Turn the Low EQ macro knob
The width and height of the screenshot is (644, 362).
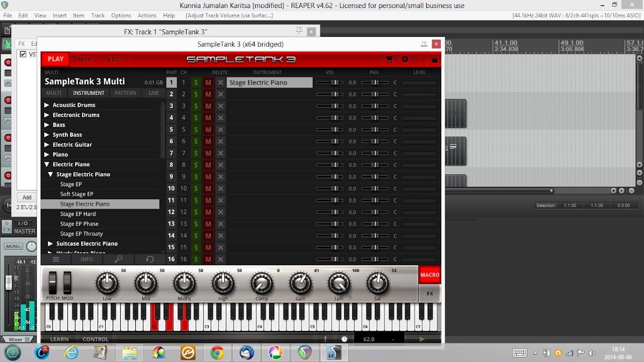(x=107, y=284)
